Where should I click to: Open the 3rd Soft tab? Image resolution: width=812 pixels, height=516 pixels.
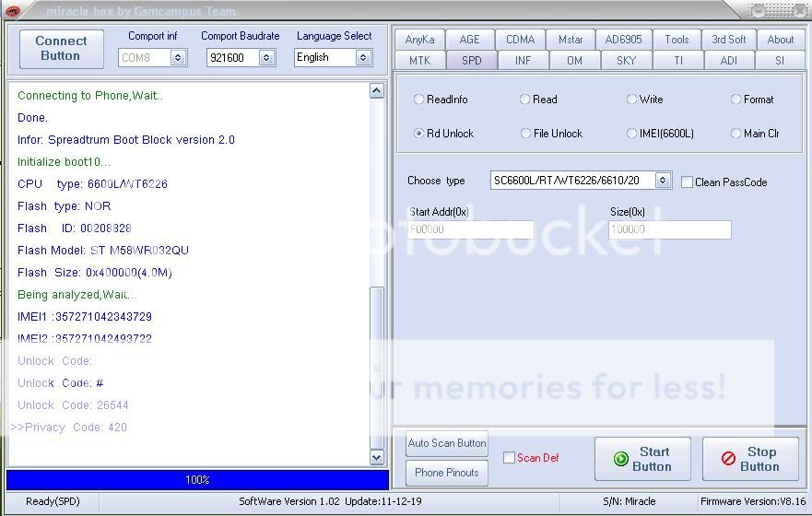(728, 40)
